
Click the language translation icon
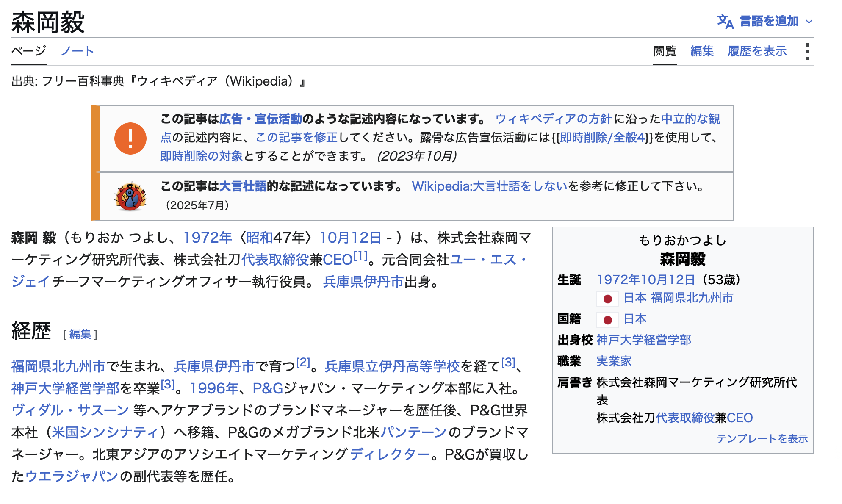(x=725, y=22)
